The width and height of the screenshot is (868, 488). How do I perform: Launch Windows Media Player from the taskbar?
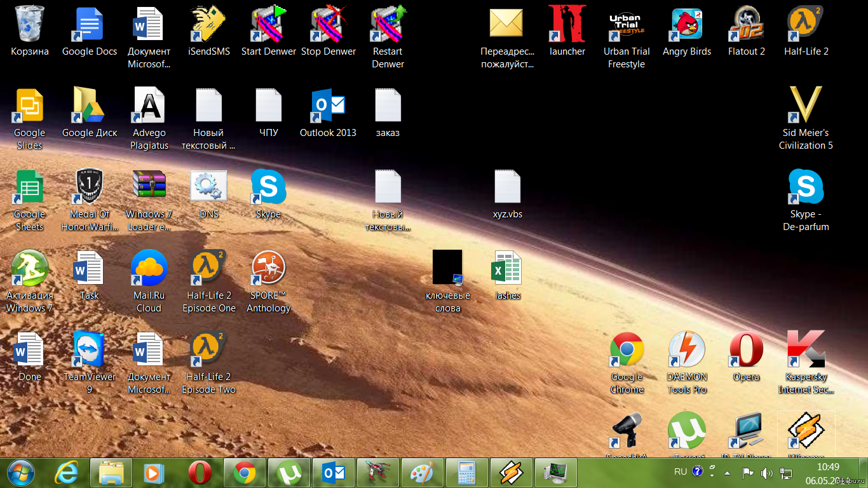pyautogui.click(x=153, y=473)
